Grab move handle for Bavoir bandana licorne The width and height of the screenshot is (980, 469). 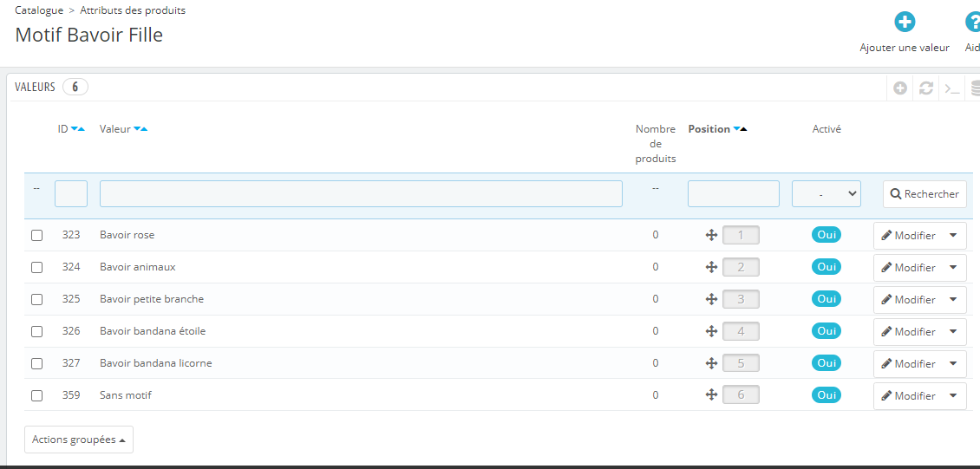coord(710,363)
